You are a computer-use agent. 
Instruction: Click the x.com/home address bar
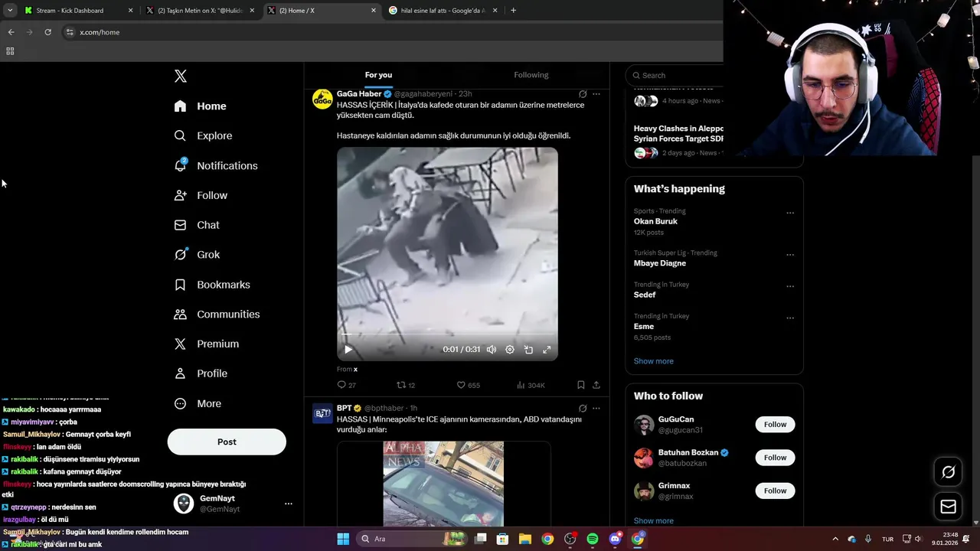click(x=390, y=32)
